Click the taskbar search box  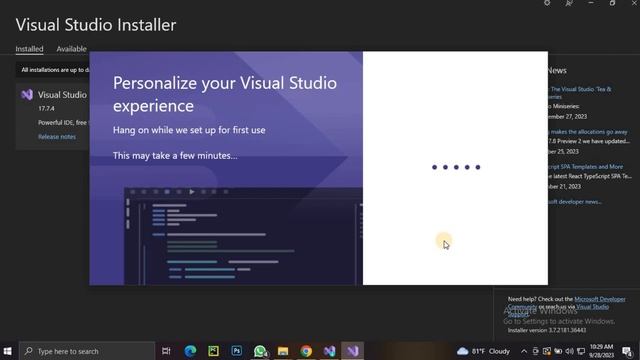[87, 351]
